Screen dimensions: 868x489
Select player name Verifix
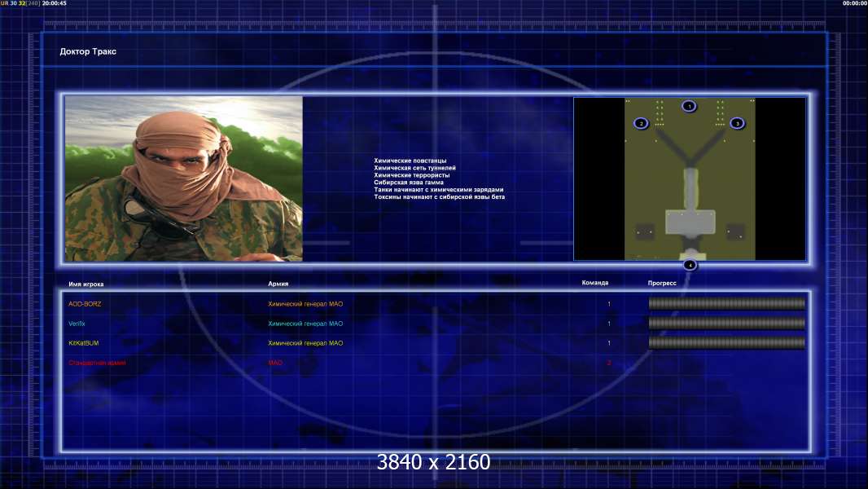(77, 324)
